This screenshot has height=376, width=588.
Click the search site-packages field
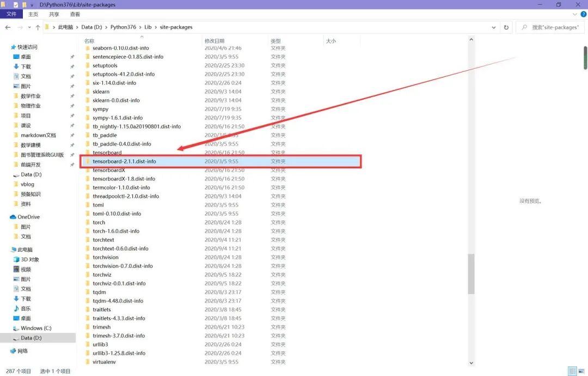551,27
